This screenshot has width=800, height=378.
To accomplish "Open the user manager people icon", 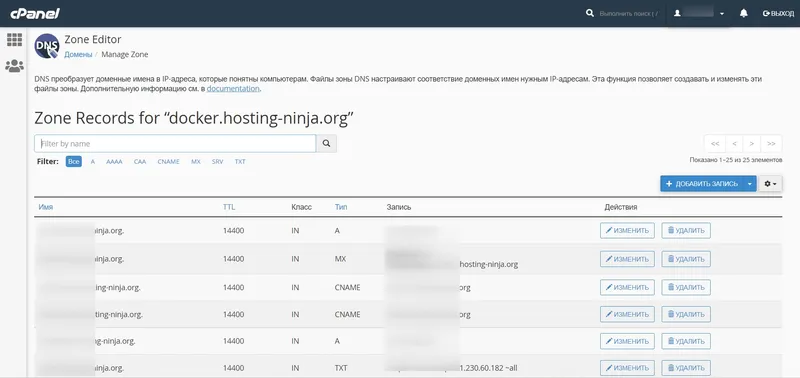I will coord(14,66).
